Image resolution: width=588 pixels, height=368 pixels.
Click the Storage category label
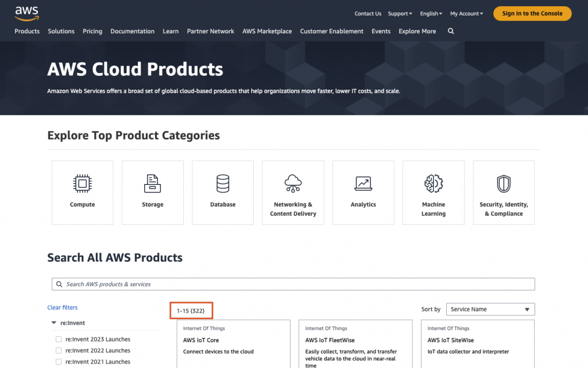click(x=153, y=205)
